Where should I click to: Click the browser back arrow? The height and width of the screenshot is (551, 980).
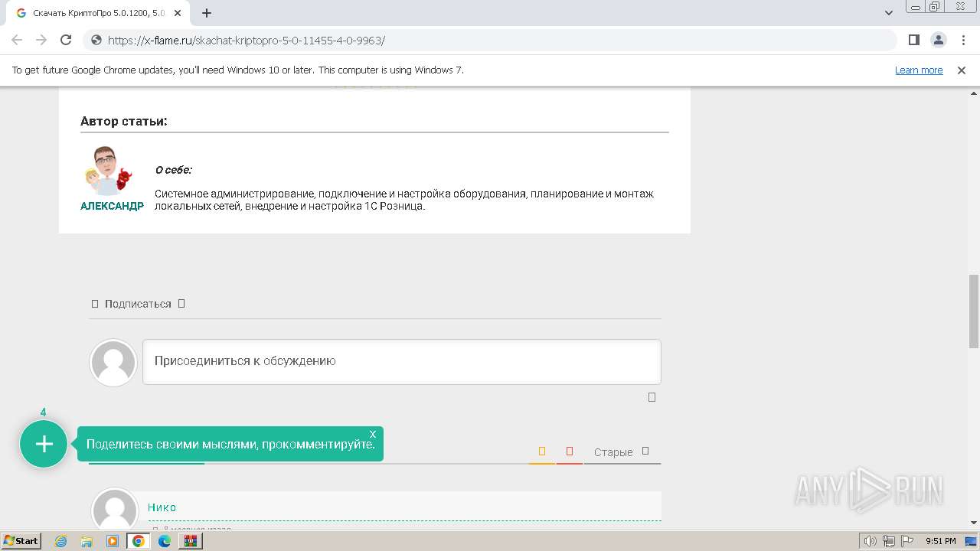tap(17, 40)
